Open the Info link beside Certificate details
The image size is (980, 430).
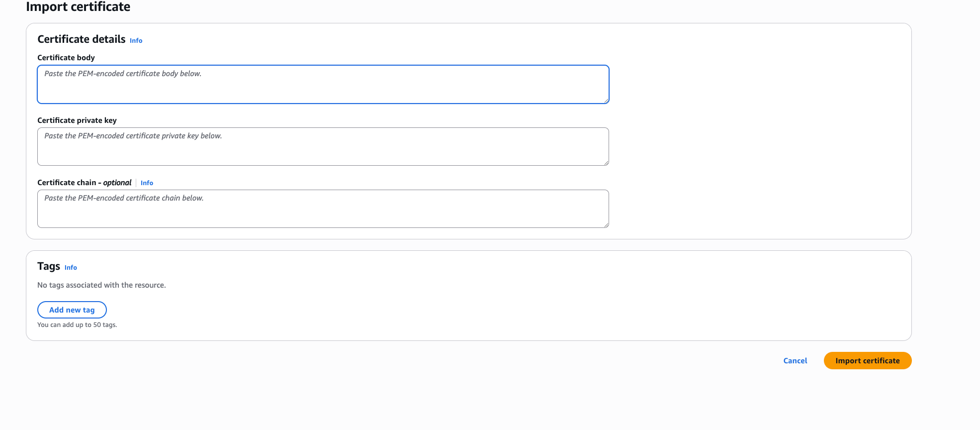click(136, 41)
